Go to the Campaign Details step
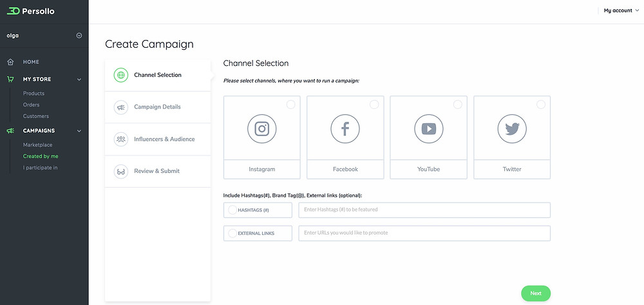The width and height of the screenshot is (644, 305). pos(158,107)
